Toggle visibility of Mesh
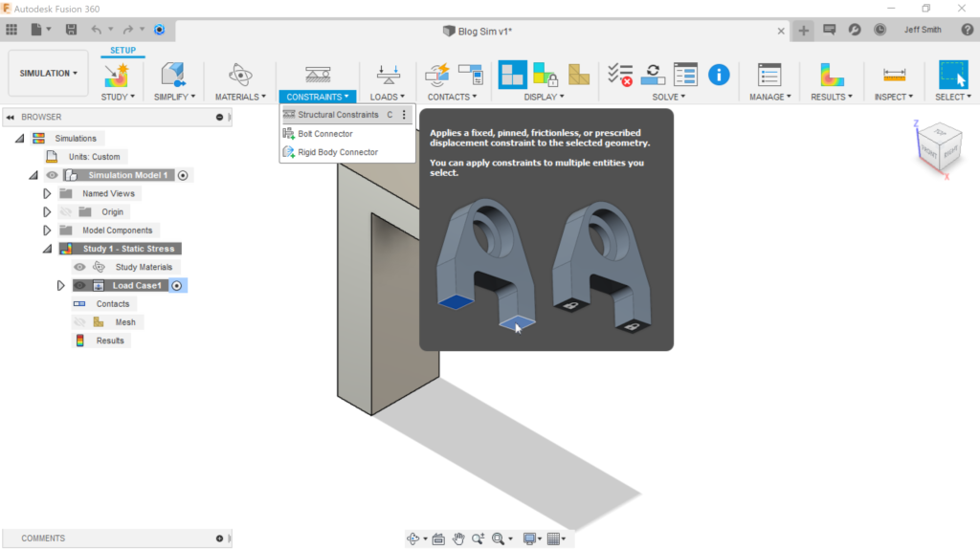The height and width of the screenshot is (550, 980). click(79, 322)
